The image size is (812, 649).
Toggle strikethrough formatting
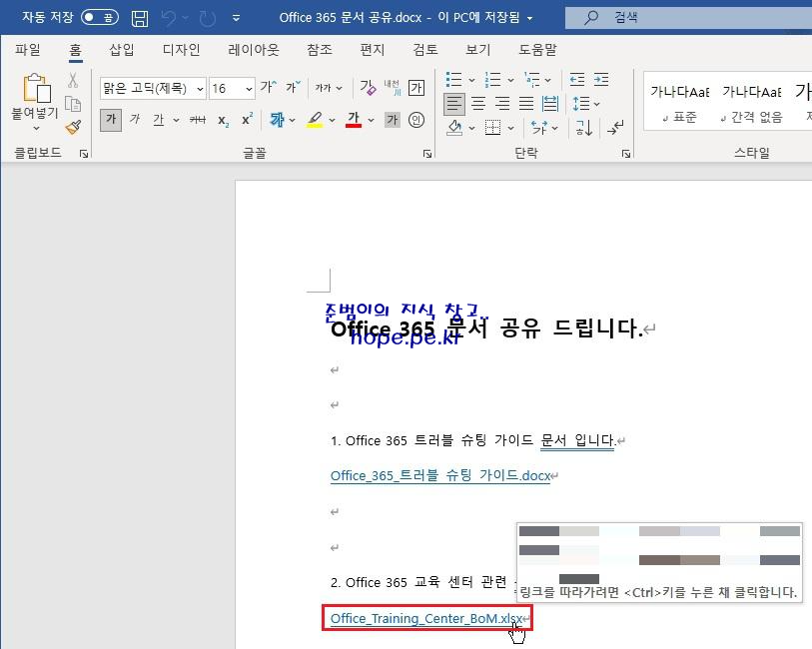[198, 120]
